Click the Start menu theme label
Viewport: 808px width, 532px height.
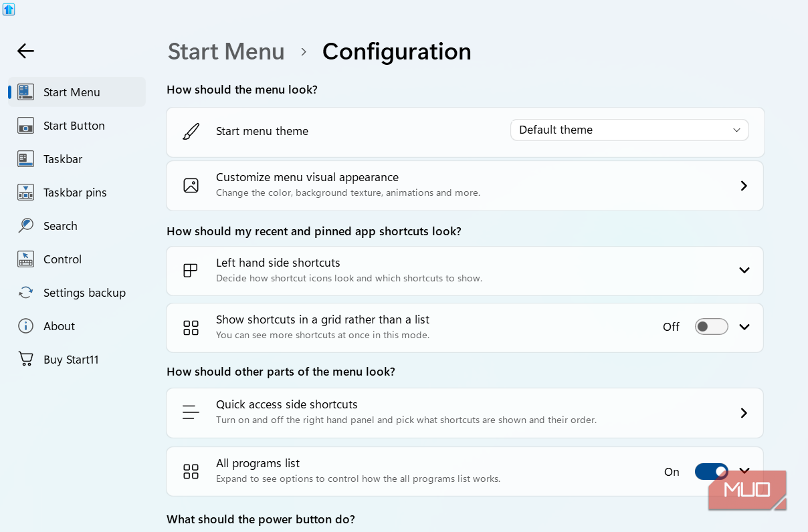point(262,131)
